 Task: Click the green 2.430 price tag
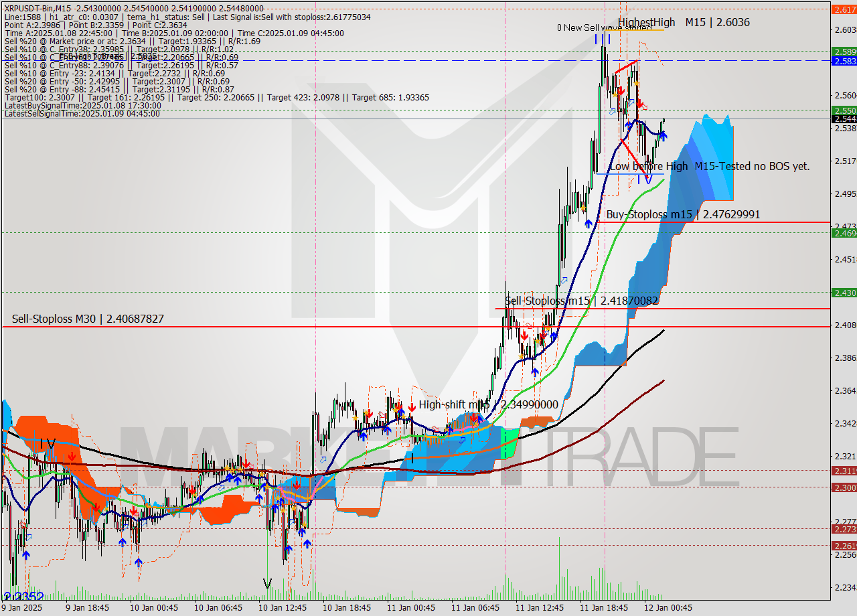[x=844, y=293]
